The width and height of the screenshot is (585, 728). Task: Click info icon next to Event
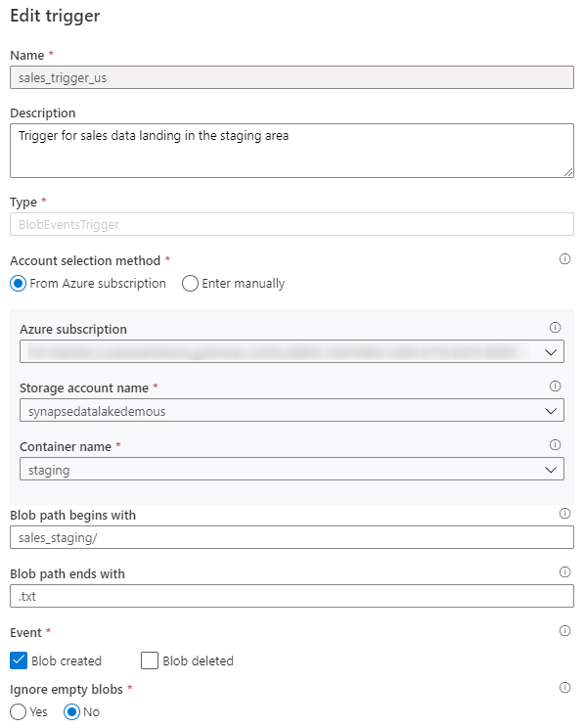click(x=564, y=630)
